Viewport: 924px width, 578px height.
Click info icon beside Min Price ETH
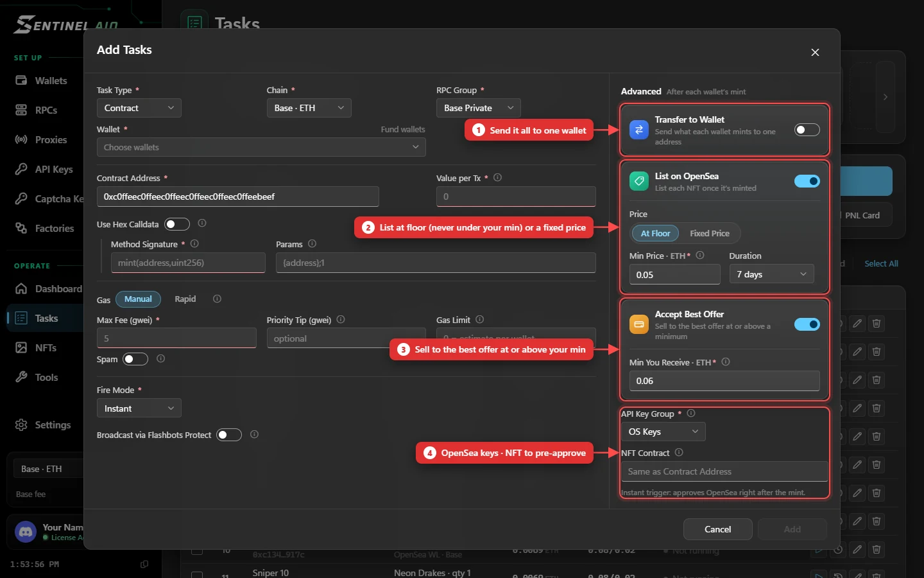coord(700,256)
